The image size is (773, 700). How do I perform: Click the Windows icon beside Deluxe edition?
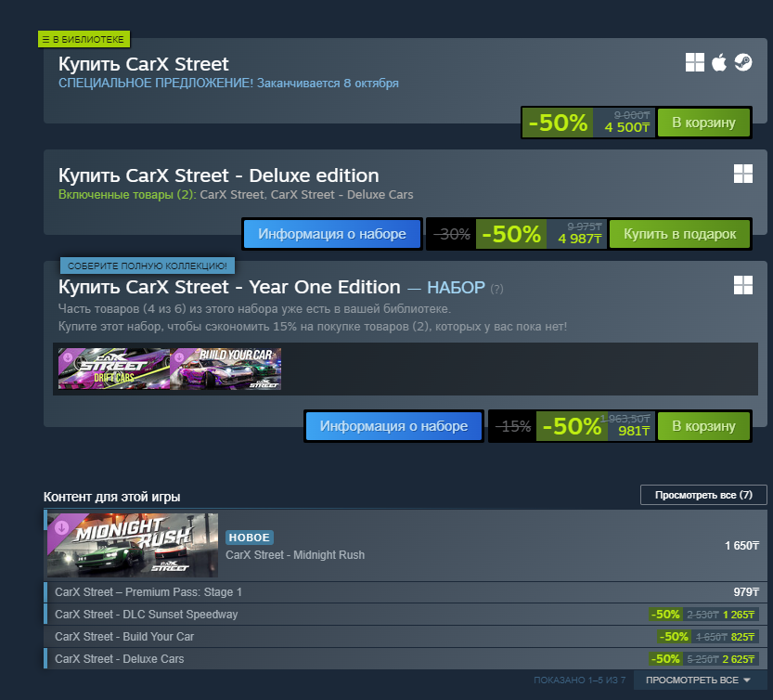coord(743,174)
